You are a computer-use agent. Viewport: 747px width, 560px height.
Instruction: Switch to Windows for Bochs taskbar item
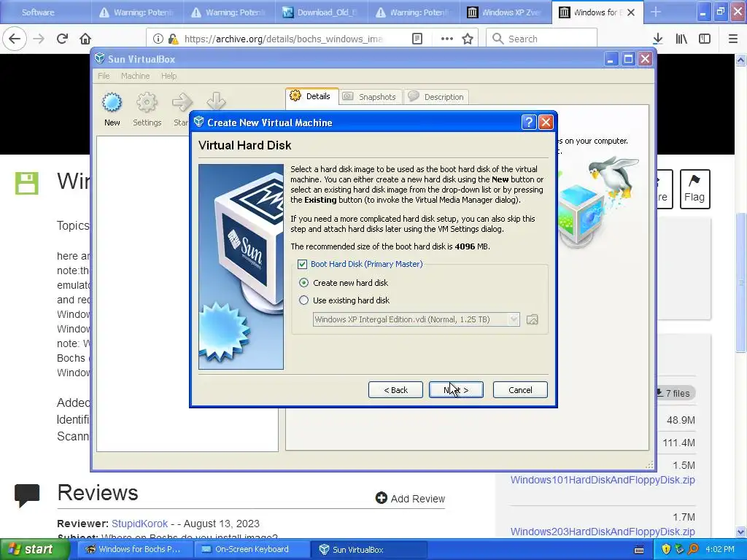click(x=133, y=549)
